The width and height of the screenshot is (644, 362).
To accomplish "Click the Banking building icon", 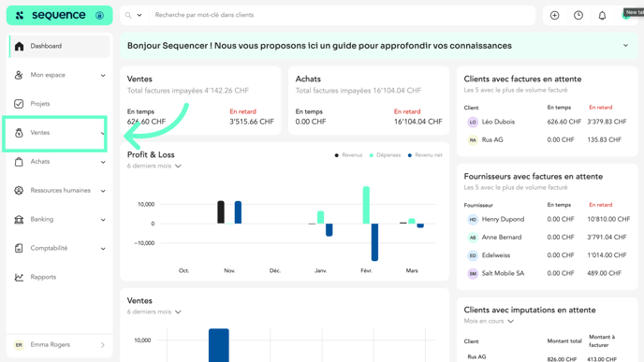I will point(19,220).
